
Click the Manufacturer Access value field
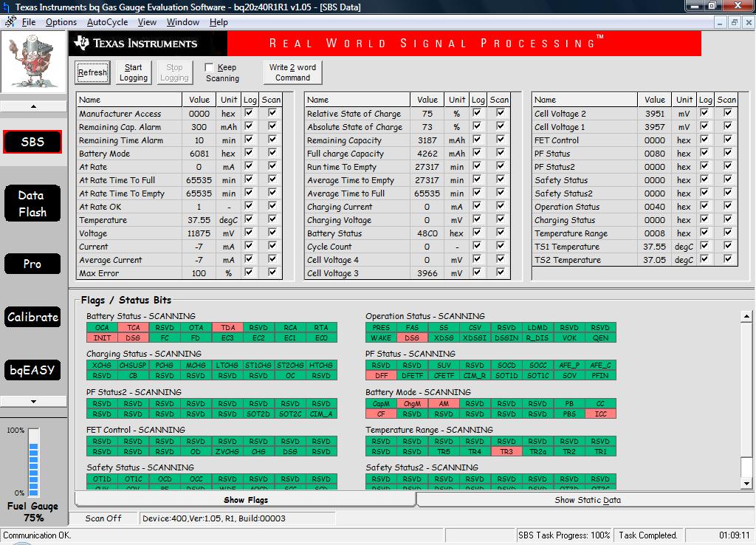point(199,114)
